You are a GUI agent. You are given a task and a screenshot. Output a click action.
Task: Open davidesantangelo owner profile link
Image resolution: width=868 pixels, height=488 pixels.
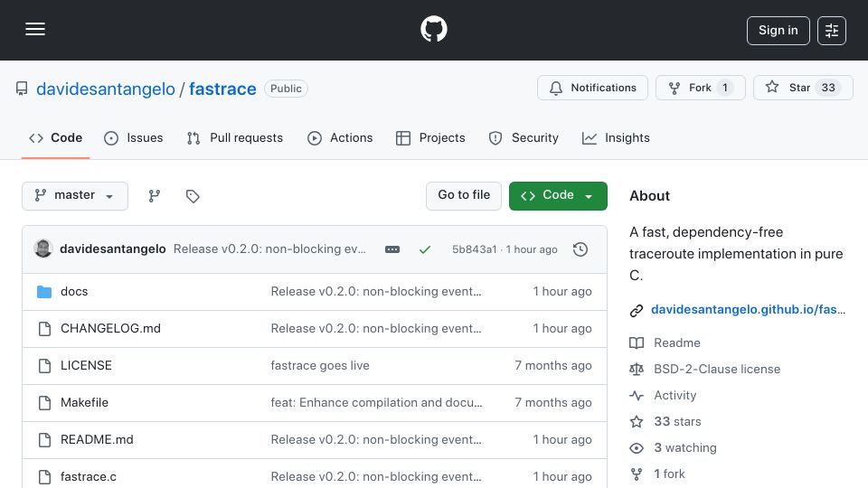(x=105, y=89)
